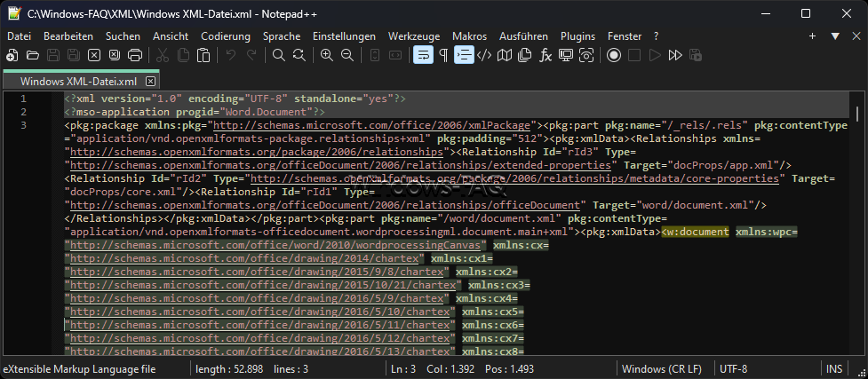Click the Undo arrow icon
Screen dimensions: 868x379
[x=231, y=55]
